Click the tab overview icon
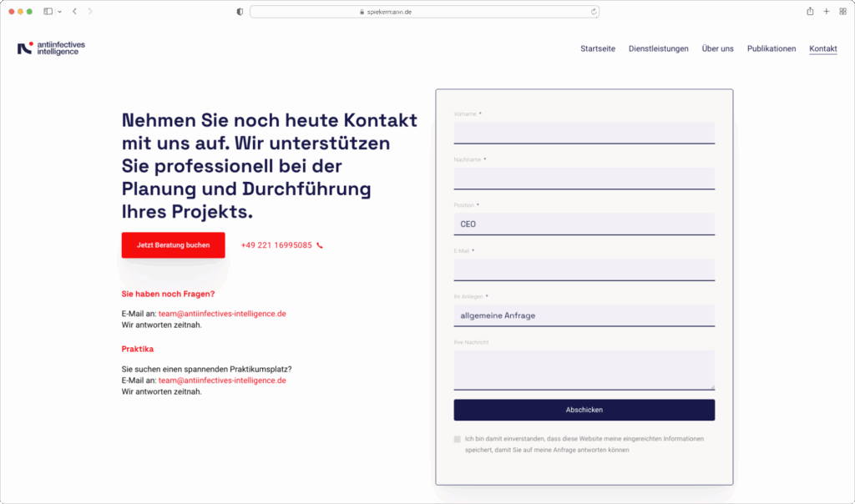Image resolution: width=855 pixels, height=504 pixels. [844, 11]
